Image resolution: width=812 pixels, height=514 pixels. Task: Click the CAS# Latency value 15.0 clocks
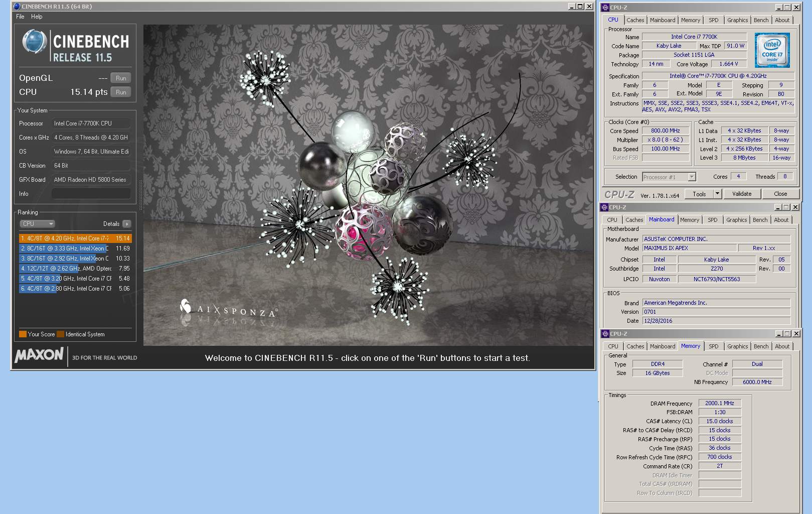[720, 421]
